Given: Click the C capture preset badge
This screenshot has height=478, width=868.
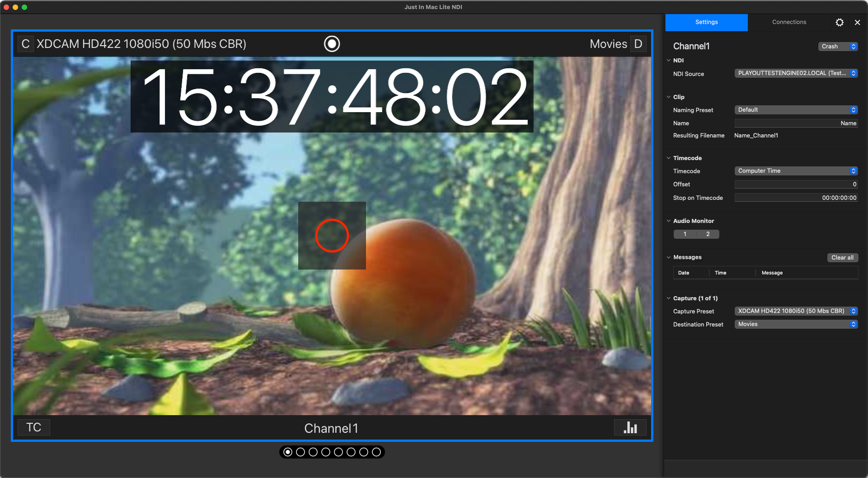Looking at the screenshot, I should coord(26,44).
